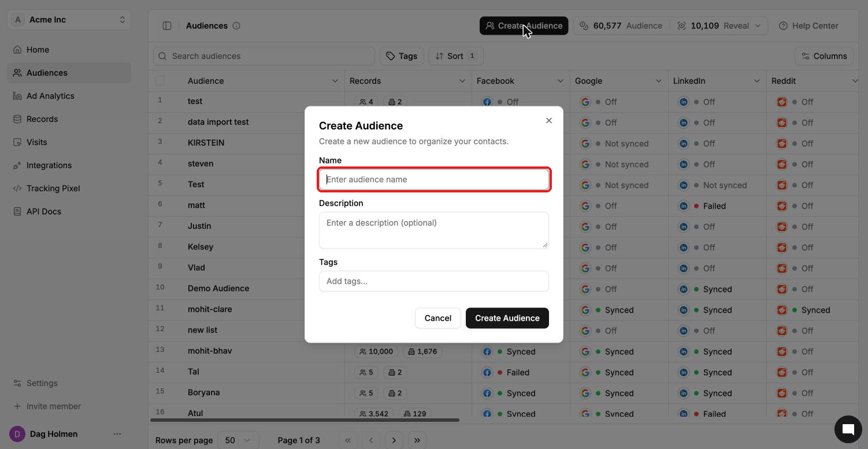Open the chat support bubble
The width and height of the screenshot is (868, 449).
tap(848, 429)
